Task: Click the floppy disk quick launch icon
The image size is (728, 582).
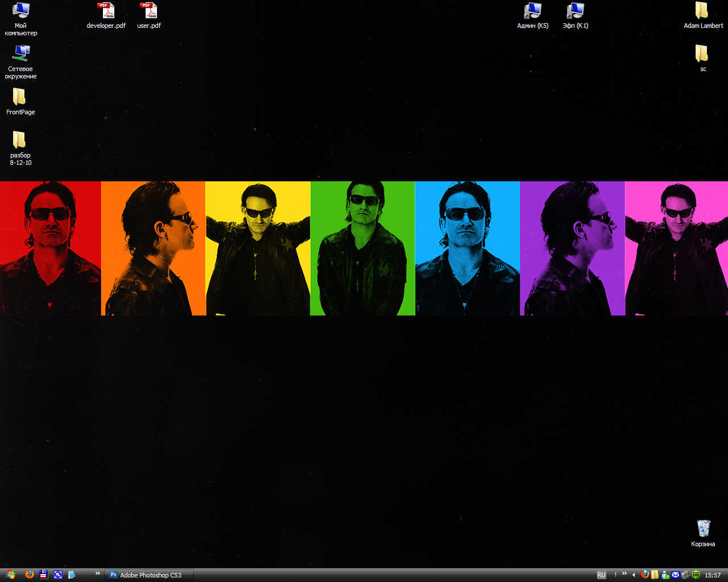Action: click(x=44, y=575)
